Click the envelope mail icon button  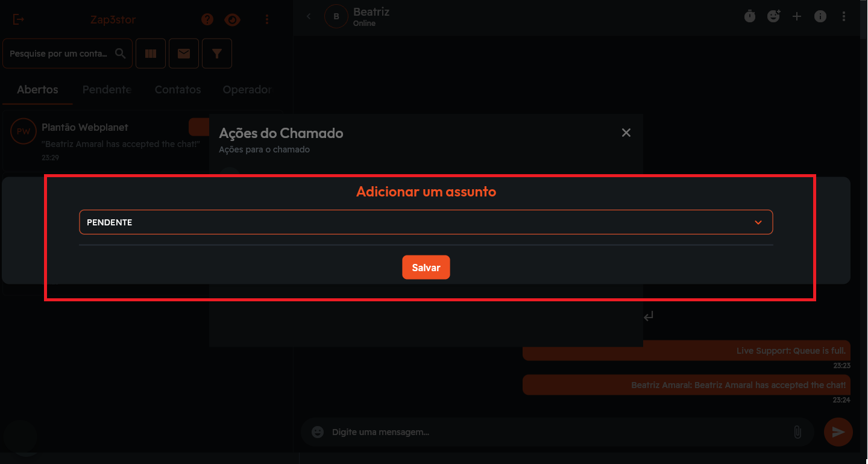click(x=184, y=54)
